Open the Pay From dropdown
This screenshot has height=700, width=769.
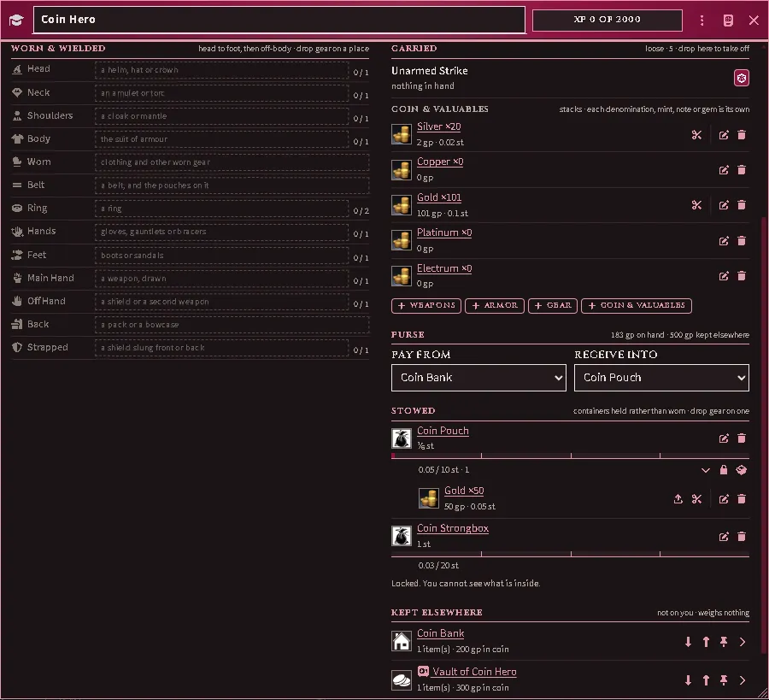(478, 378)
